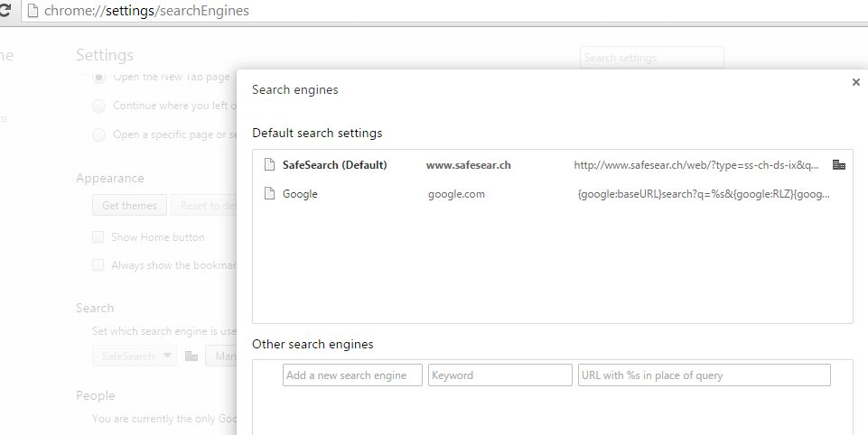Click the URL with %s query field
The image size is (868, 435).
(x=704, y=375)
